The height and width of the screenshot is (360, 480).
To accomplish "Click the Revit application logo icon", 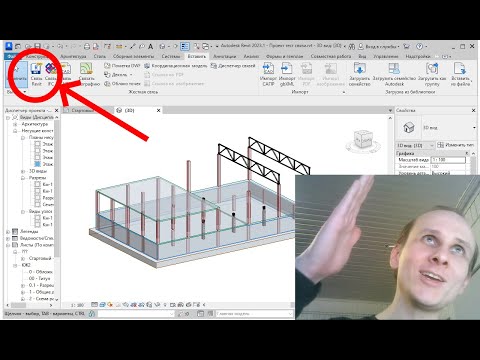I will point(9,46).
